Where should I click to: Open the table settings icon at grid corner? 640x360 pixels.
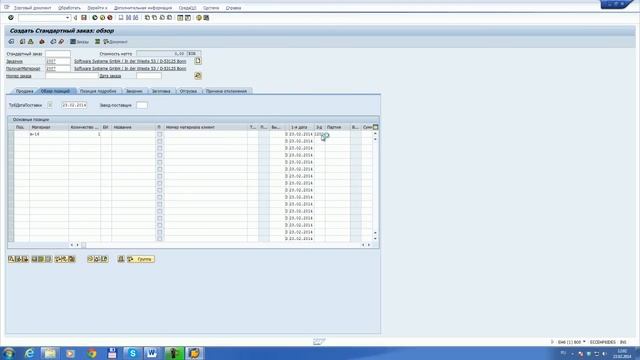tap(376, 127)
